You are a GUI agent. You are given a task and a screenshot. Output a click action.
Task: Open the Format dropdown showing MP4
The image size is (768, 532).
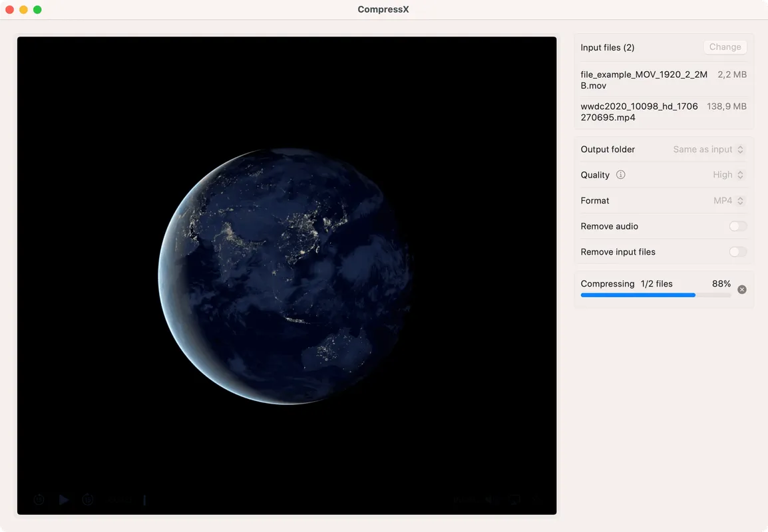click(727, 200)
